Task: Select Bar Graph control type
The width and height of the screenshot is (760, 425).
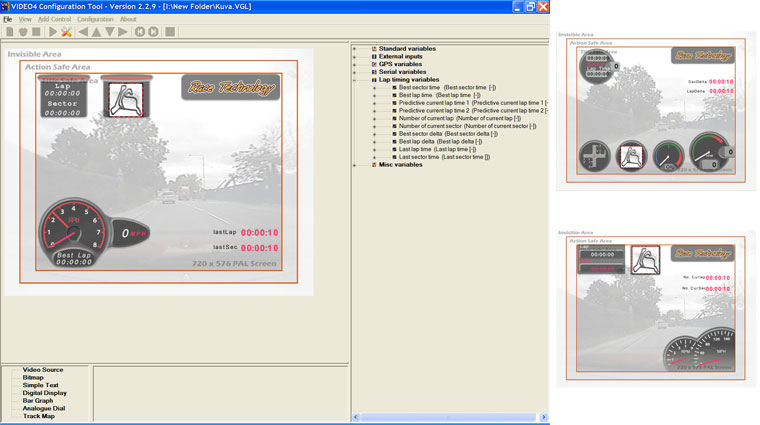Action: 38,401
